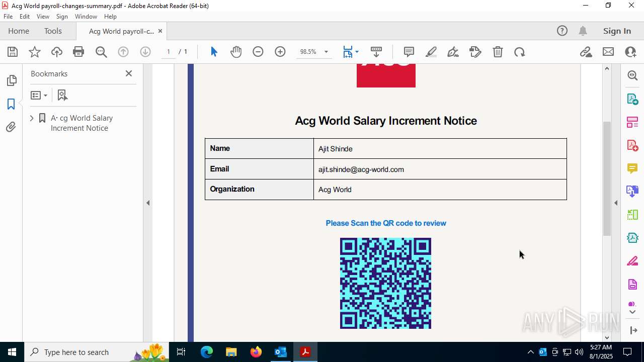The height and width of the screenshot is (362, 644).
Task: Open the View menu
Action: pos(43,17)
